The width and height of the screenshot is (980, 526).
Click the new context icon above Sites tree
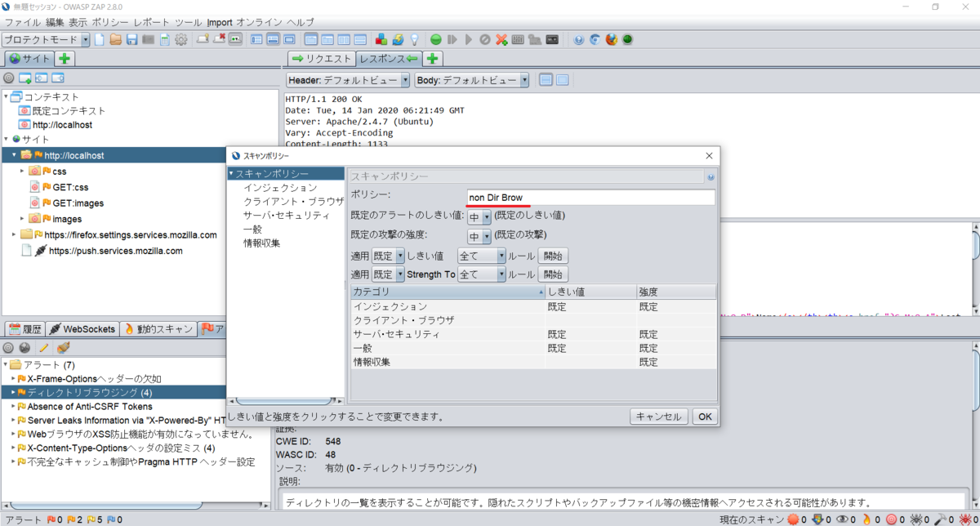[x=25, y=78]
